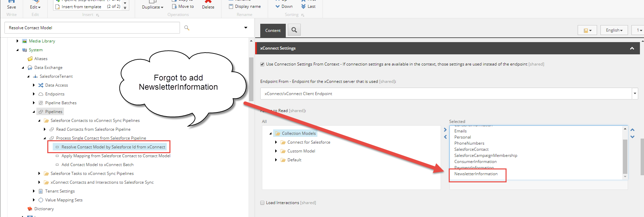Move selected field up with arrow icon
The width and height of the screenshot is (644, 217).
click(632, 130)
